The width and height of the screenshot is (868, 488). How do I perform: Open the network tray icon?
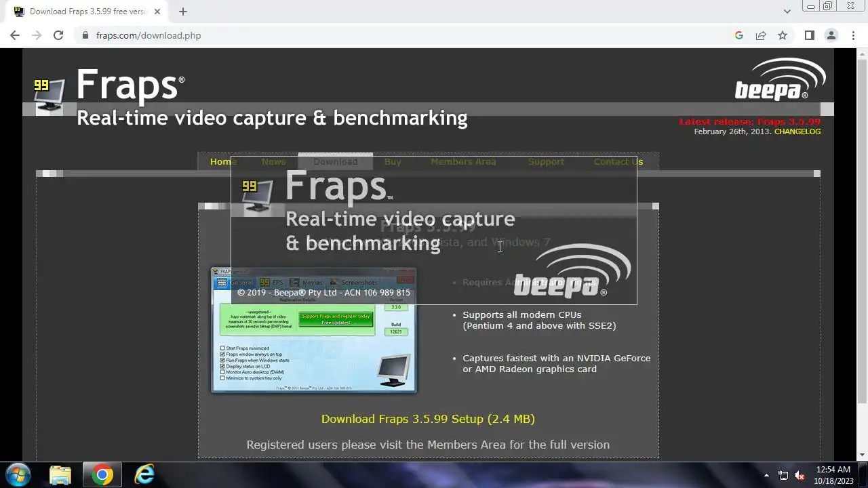783,475
